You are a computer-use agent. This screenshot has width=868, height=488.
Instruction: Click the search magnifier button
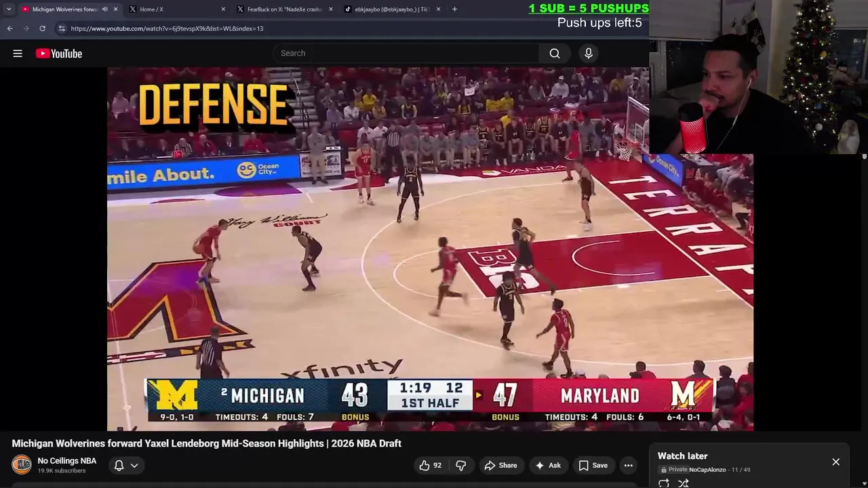click(555, 54)
